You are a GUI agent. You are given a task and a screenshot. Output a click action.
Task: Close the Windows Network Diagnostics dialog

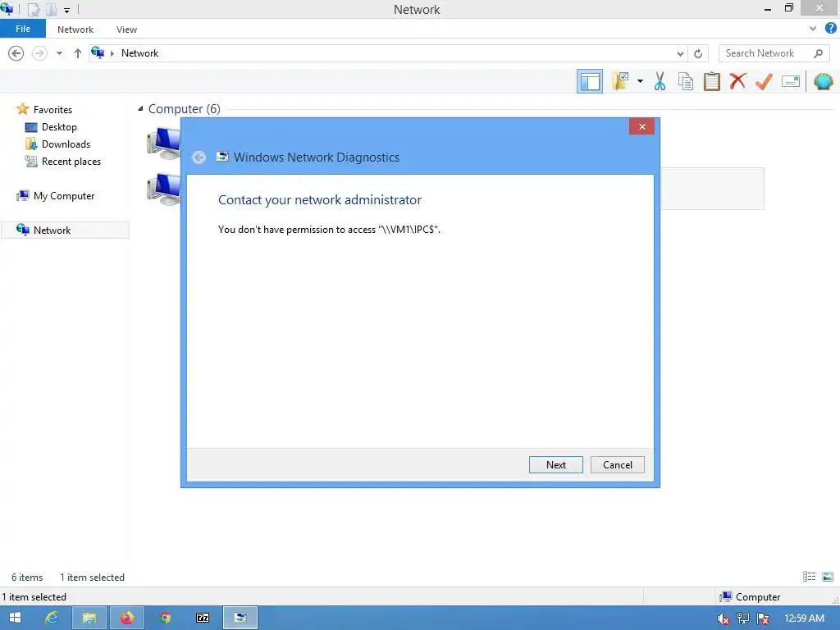pyautogui.click(x=641, y=127)
